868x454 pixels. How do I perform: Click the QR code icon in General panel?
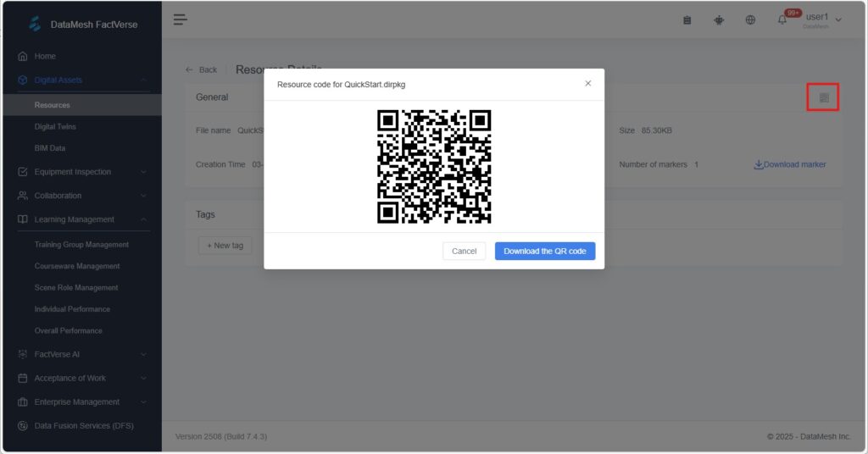(x=823, y=98)
